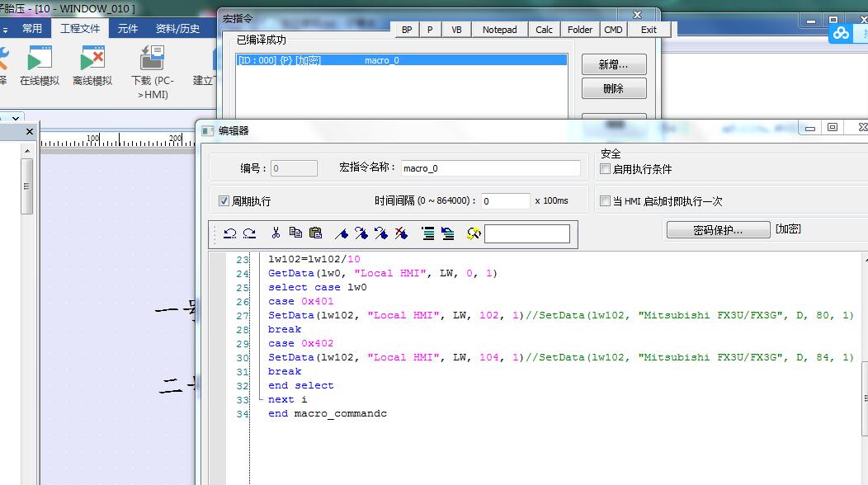This screenshot has width=868, height=485.
Task: Click the clear bookmarks red-X flag icon
Action: coord(400,233)
